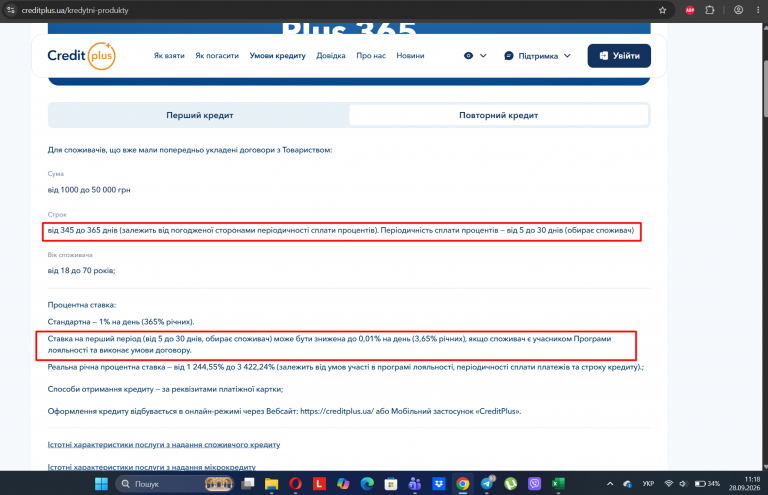Click the battery 34% indicator

tap(707, 484)
